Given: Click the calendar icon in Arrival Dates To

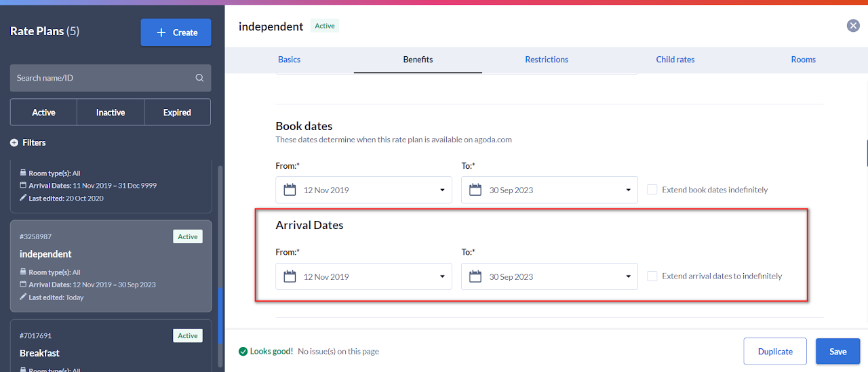Looking at the screenshot, I should click(475, 276).
